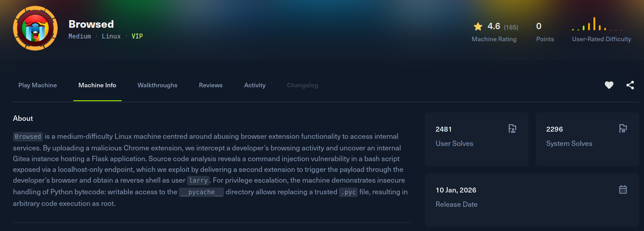Click the Medium difficulty label
Viewport: 644px width, 231px height.
80,36
